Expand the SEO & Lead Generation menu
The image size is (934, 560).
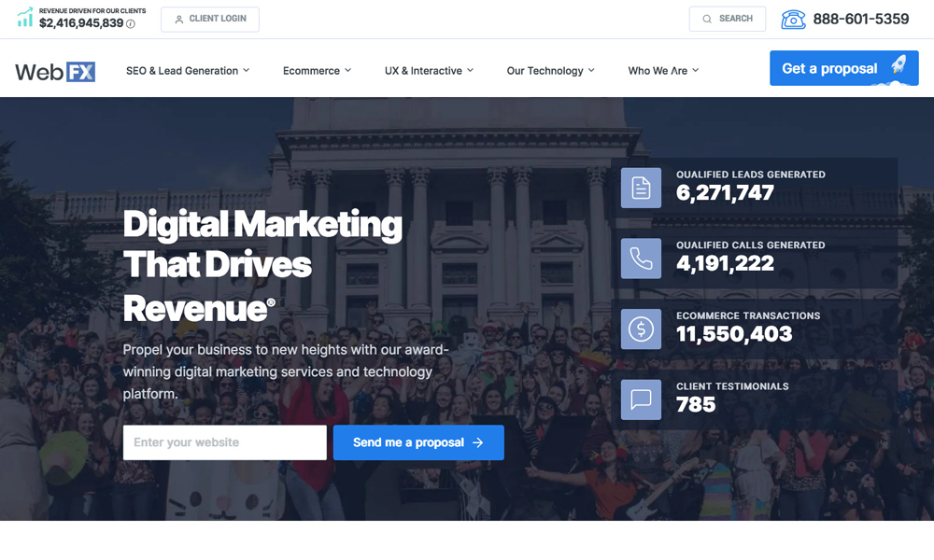(x=188, y=71)
